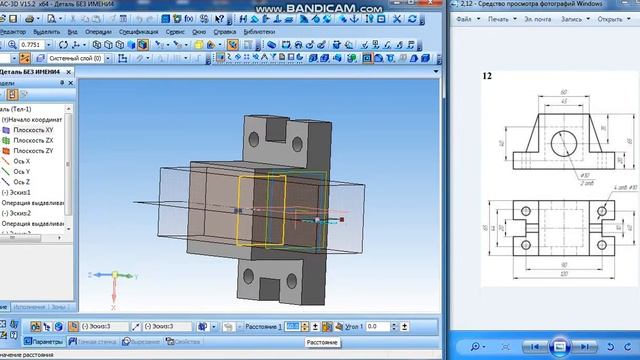Viewport: 640px width, 360px height.
Task: Open the Сервис menu
Action: [x=175, y=31]
